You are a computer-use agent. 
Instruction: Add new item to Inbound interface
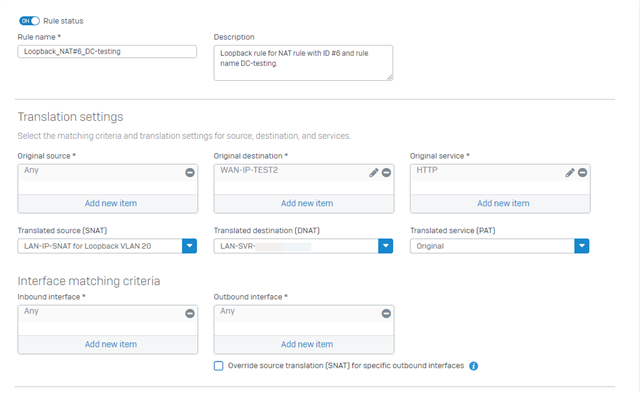(x=111, y=344)
